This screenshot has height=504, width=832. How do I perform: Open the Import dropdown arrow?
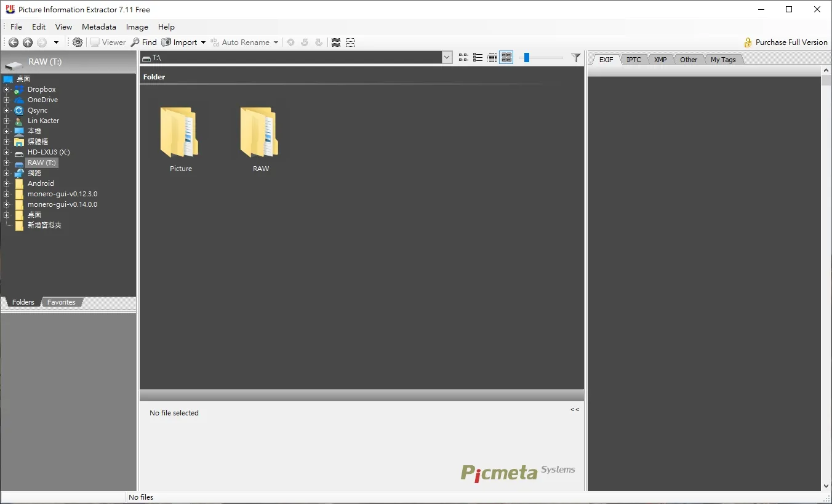(x=203, y=42)
